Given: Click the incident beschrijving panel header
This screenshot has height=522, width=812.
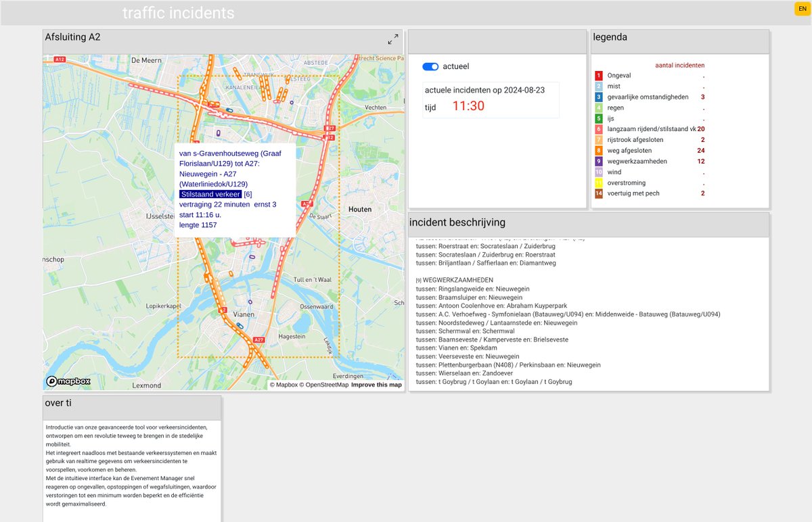Looking at the screenshot, I should (589, 225).
